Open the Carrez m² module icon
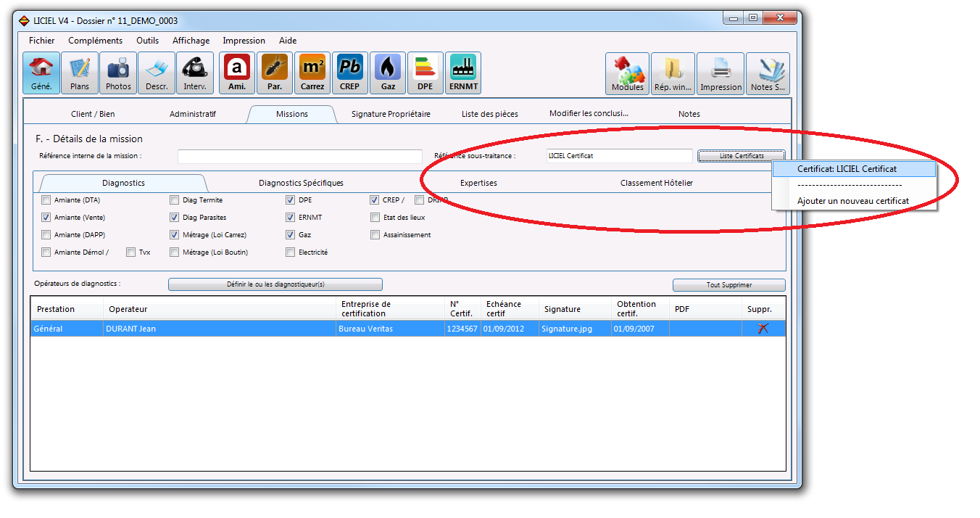 312,73
